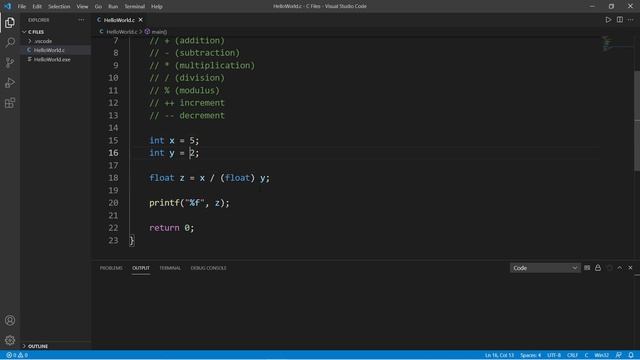Clear the output panel

point(587,268)
